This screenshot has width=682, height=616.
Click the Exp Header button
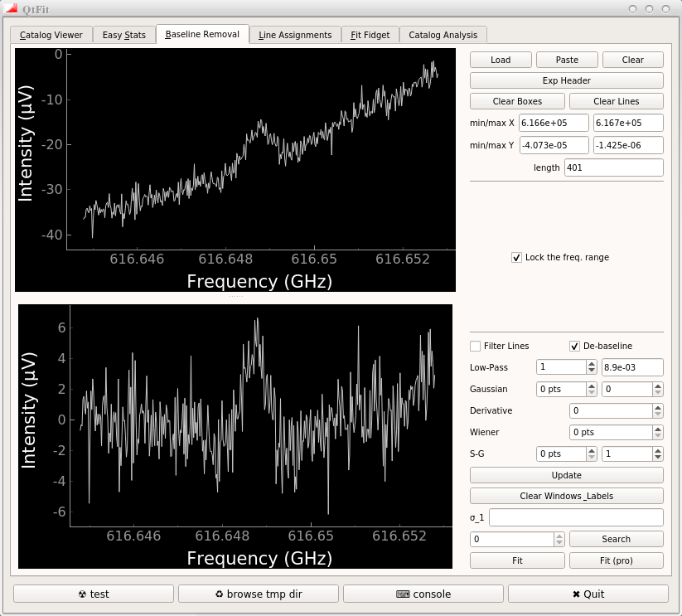[567, 80]
